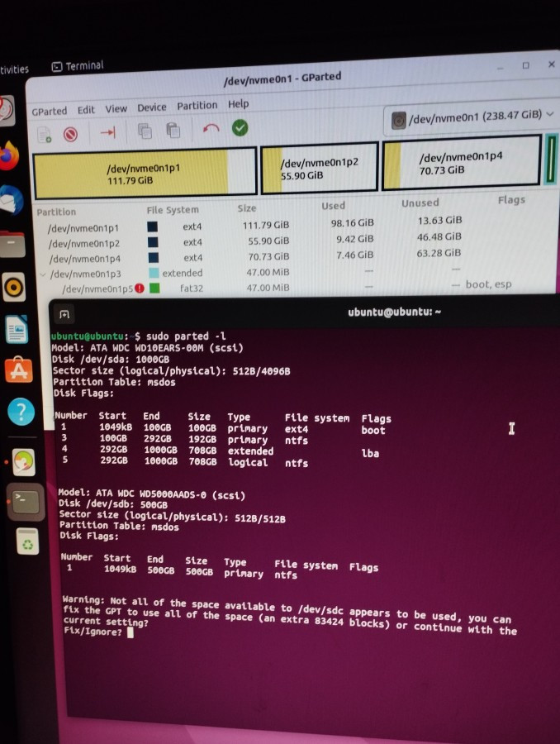Select the /dev/nvme0n1p4 block in the disk map

pos(462,162)
